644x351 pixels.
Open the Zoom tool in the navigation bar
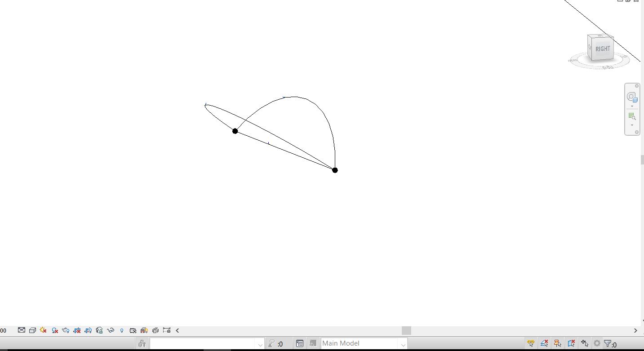tap(632, 116)
